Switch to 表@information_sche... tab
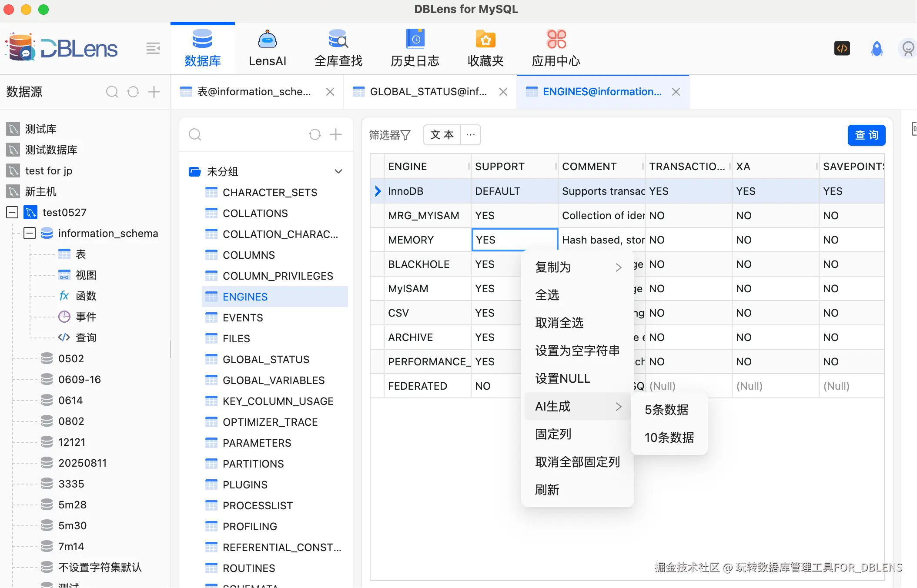The height and width of the screenshot is (588, 917). click(254, 92)
